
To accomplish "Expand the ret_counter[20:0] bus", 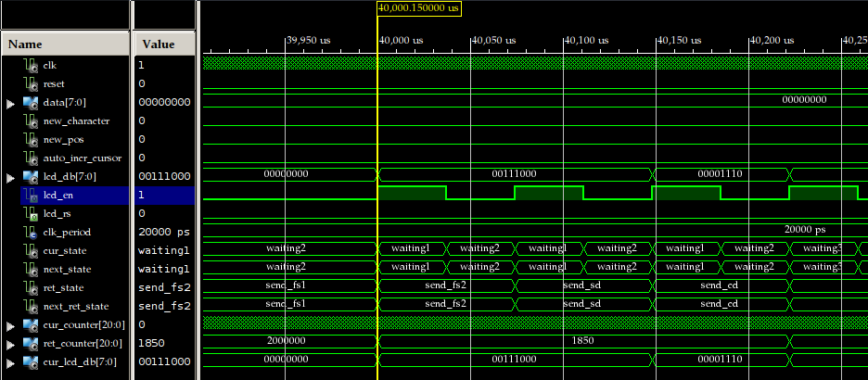I will tap(11, 343).
